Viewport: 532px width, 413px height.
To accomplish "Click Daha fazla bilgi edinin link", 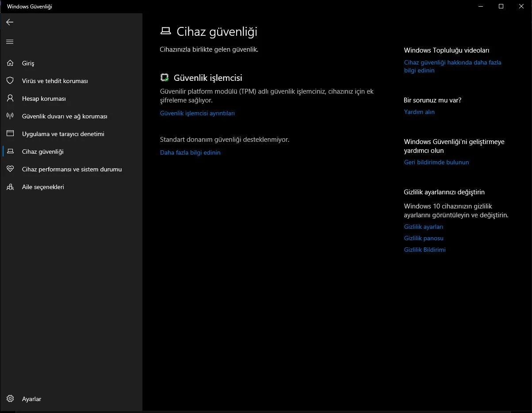I will (190, 152).
